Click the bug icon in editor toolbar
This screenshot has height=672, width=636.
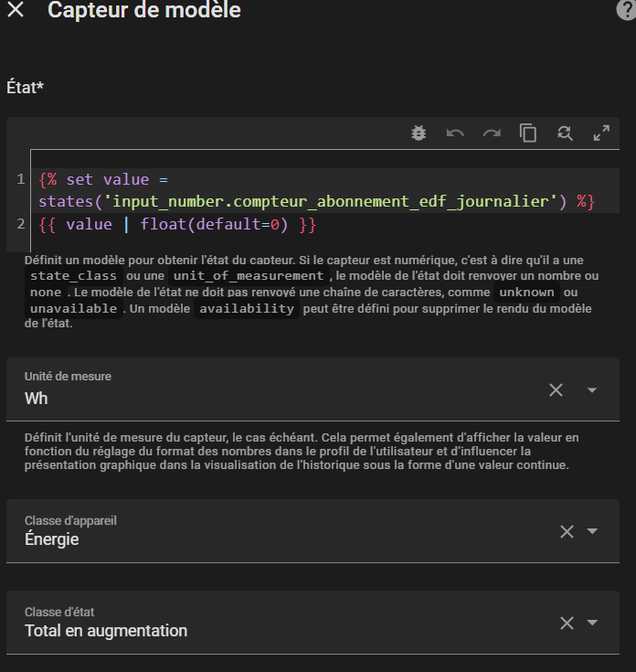419,133
